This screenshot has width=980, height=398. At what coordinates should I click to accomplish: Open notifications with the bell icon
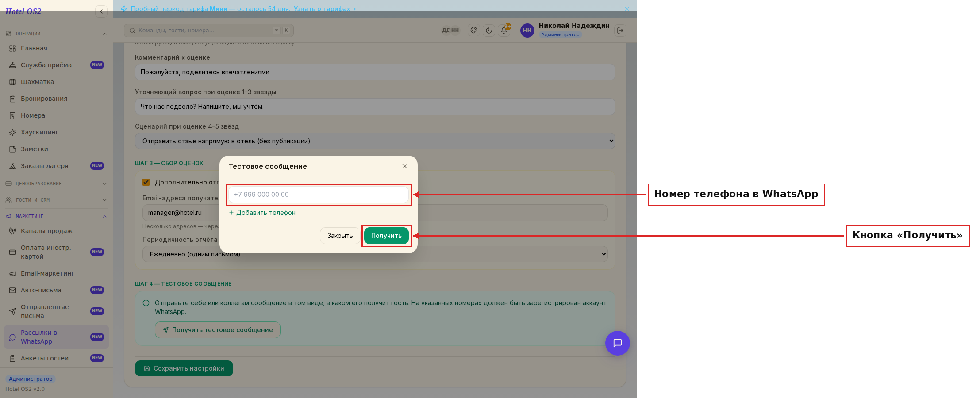point(504,31)
